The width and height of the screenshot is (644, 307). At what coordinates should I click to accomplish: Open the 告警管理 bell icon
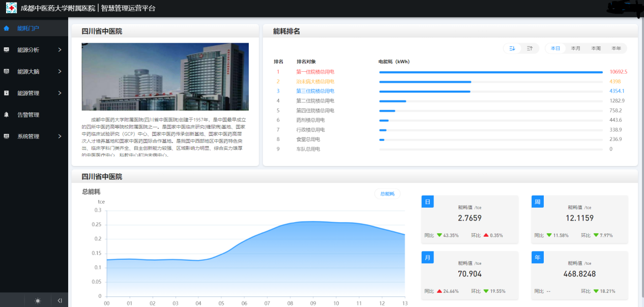click(x=7, y=115)
